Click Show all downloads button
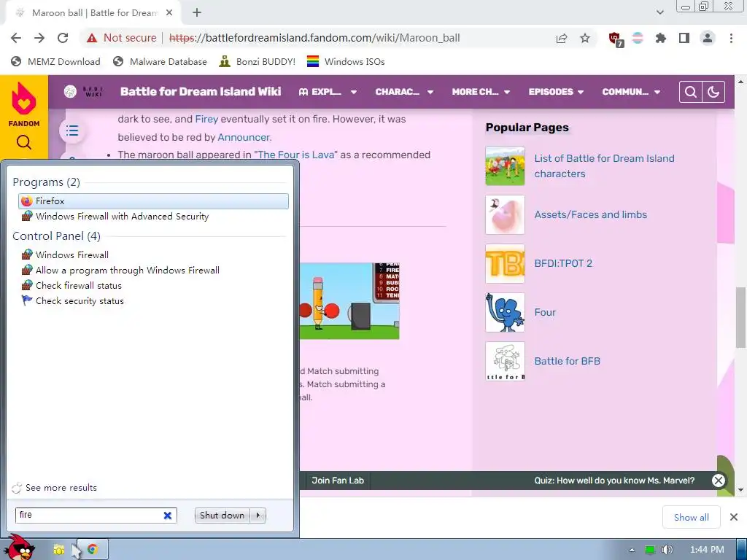 pyautogui.click(x=691, y=517)
